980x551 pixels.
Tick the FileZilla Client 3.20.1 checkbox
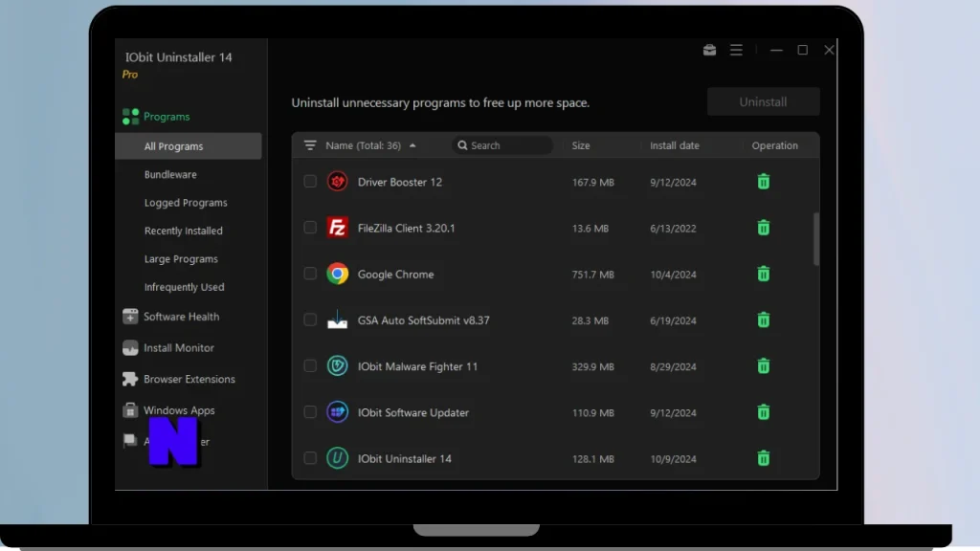pyautogui.click(x=310, y=228)
